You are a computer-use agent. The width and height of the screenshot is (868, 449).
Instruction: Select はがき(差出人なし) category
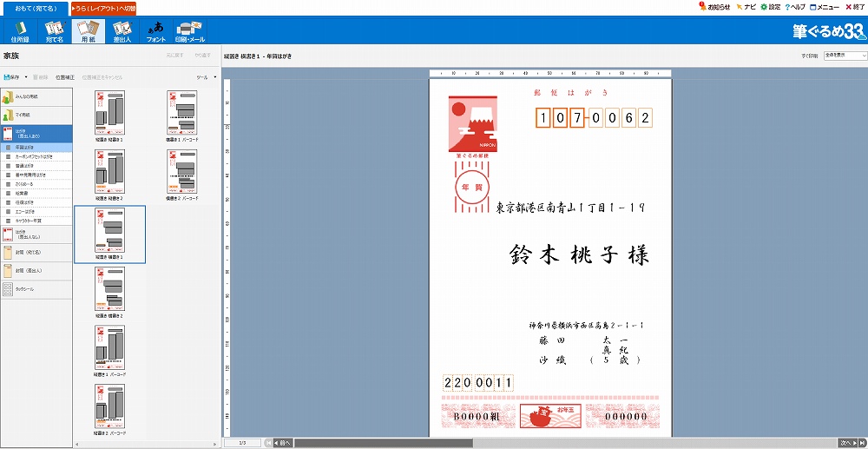[36, 234]
